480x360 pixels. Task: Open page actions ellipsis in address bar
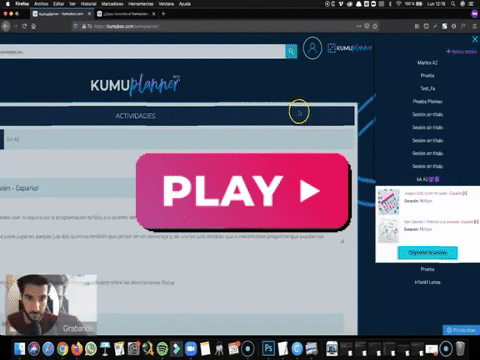click(359, 26)
